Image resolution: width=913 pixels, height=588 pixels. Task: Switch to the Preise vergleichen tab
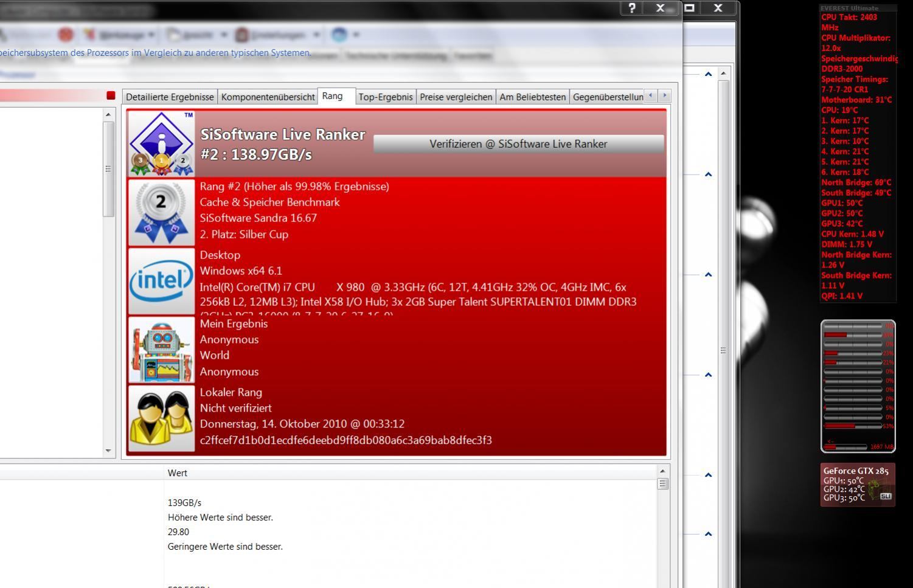point(456,97)
